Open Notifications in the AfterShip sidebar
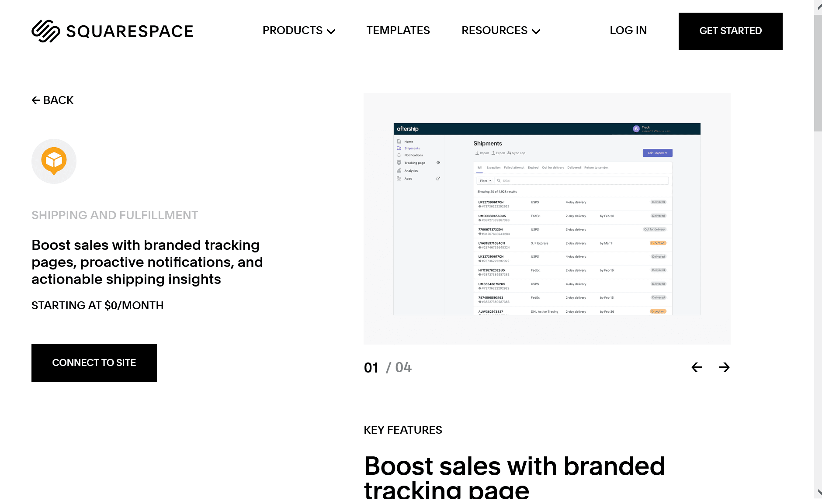The image size is (822, 504). [x=413, y=155]
